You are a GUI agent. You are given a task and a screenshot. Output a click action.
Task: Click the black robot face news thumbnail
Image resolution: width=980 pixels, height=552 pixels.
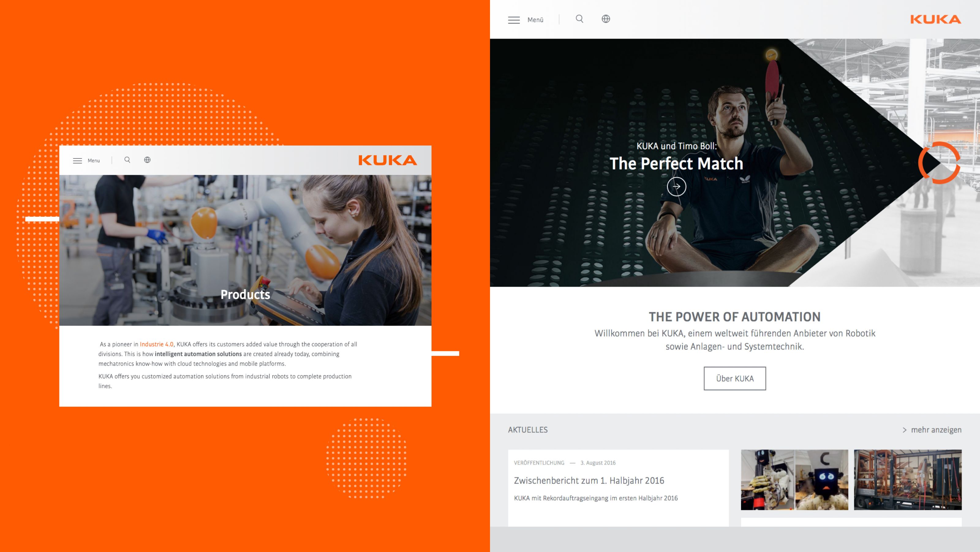point(794,480)
